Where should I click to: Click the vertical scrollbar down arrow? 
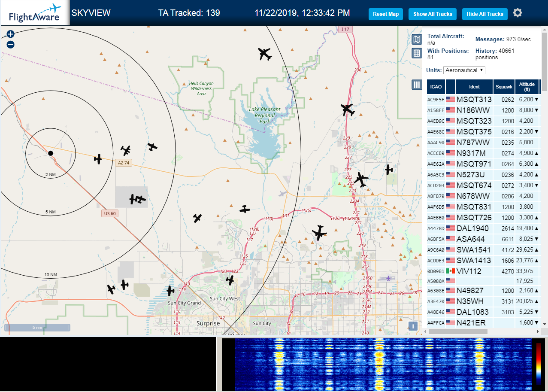coord(545,324)
